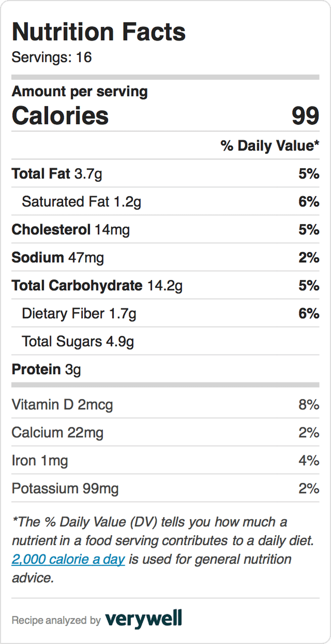This screenshot has height=644, width=331.
Task: Select the Amount per serving label
Action: (x=80, y=92)
